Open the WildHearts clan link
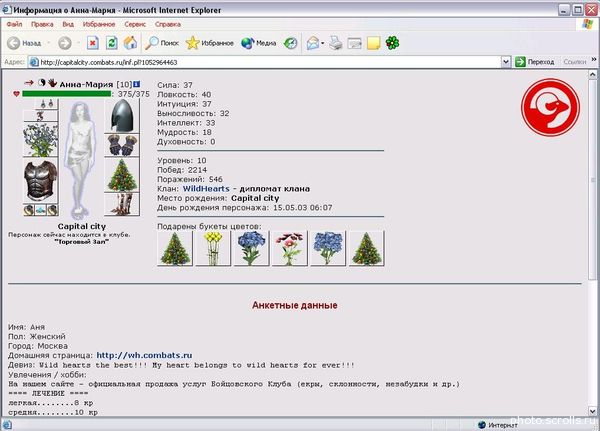This screenshot has width=600, height=431. click(206, 189)
